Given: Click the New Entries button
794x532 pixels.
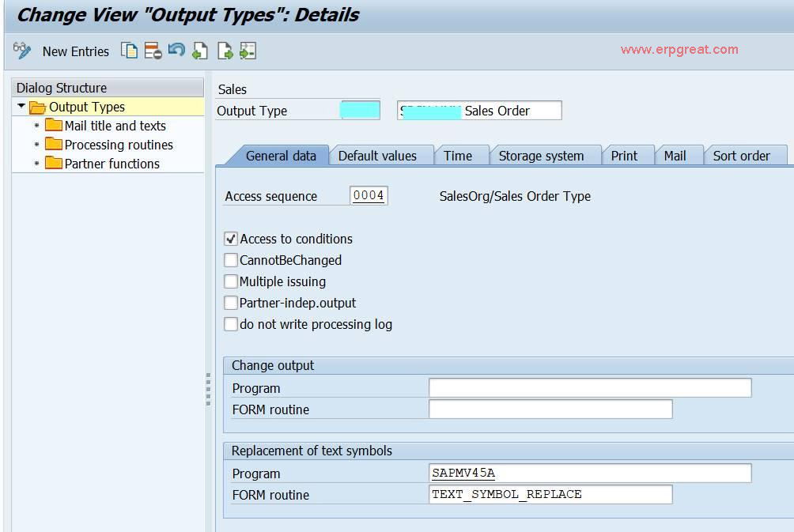Looking at the screenshot, I should click(x=75, y=51).
